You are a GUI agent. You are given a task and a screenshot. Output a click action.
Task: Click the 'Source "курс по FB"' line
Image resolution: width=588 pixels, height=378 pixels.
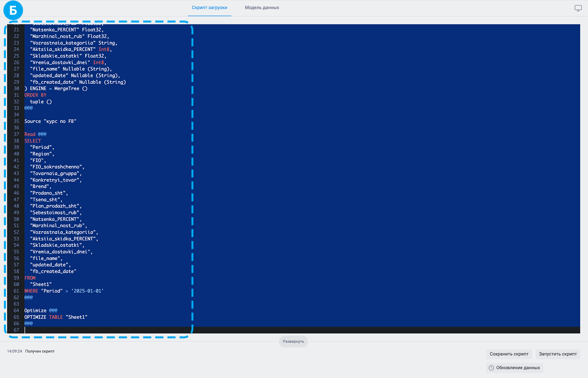pyautogui.click(x=51, y=121)
